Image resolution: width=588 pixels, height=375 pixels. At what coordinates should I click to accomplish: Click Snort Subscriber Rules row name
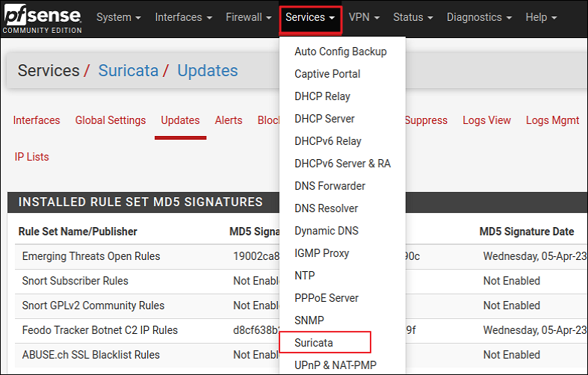pyautogui.click(x=75, y=281)
